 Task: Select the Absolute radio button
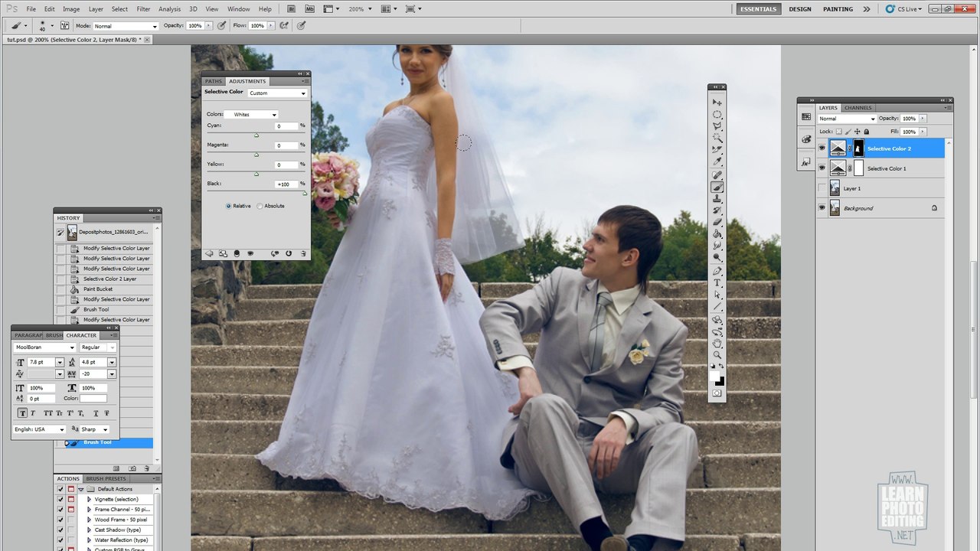[260, 206]
